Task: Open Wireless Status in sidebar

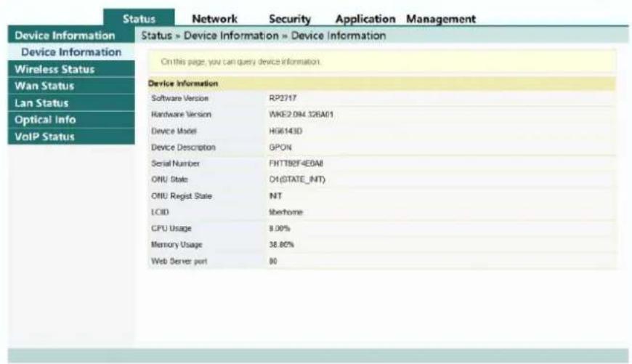Action: pyautogui.click(x=71, y=69)
